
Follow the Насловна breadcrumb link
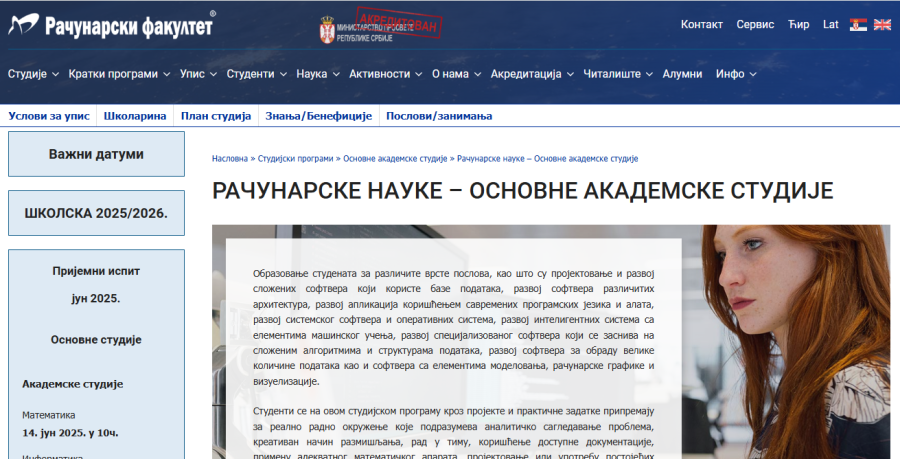(230, 158)
